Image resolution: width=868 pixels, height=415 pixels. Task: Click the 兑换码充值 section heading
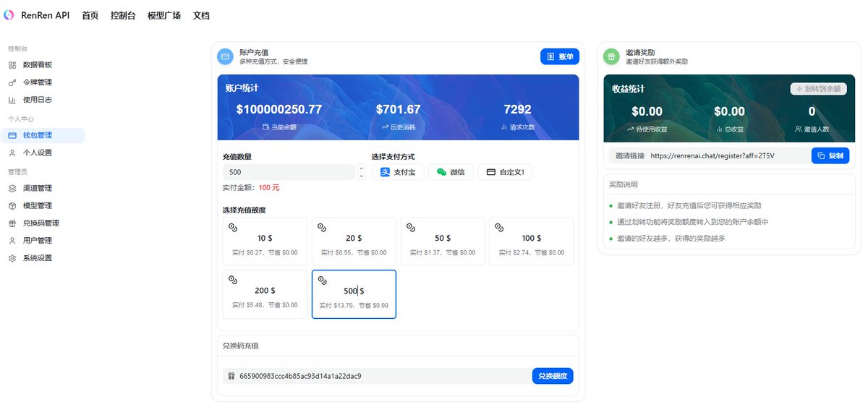coord(241,346)
